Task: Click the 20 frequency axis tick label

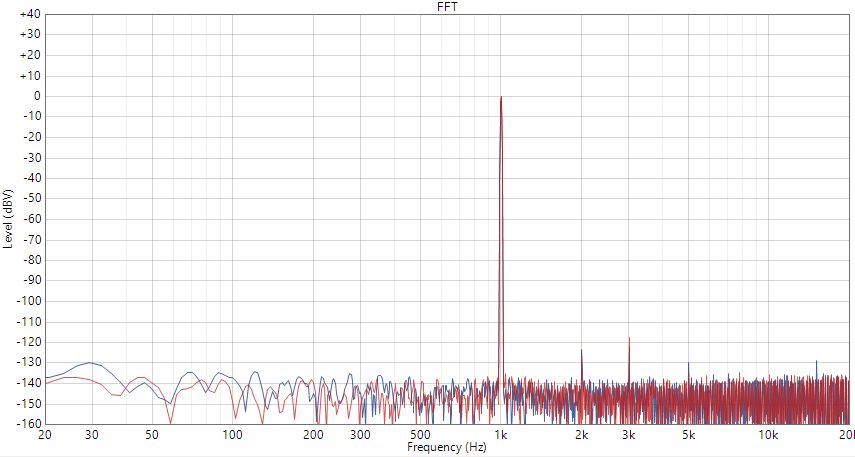Action: [45, 436]
